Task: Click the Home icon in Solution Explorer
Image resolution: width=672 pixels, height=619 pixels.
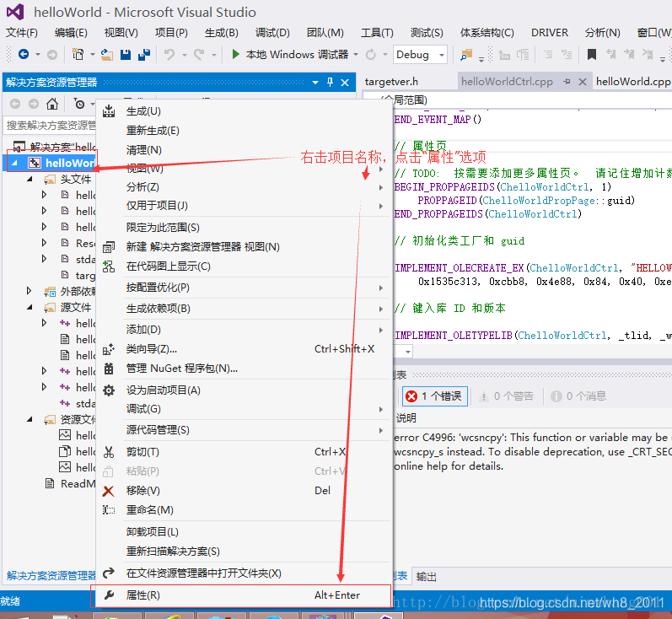Action: [x=52, y=104]
